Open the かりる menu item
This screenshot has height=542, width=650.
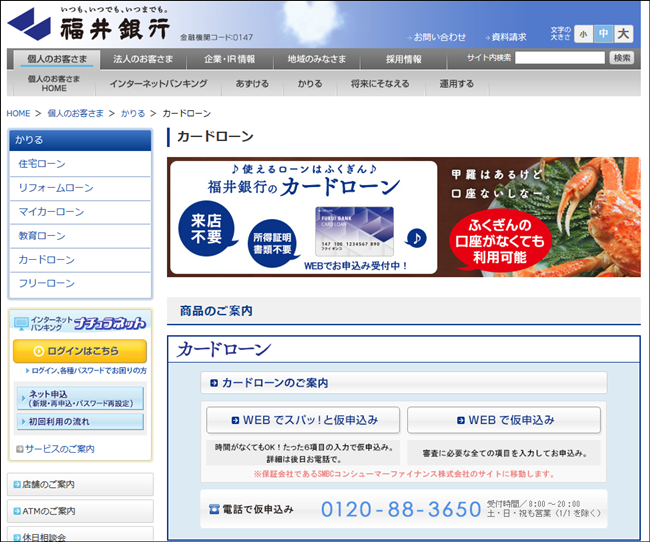click(x=310, y=83)
